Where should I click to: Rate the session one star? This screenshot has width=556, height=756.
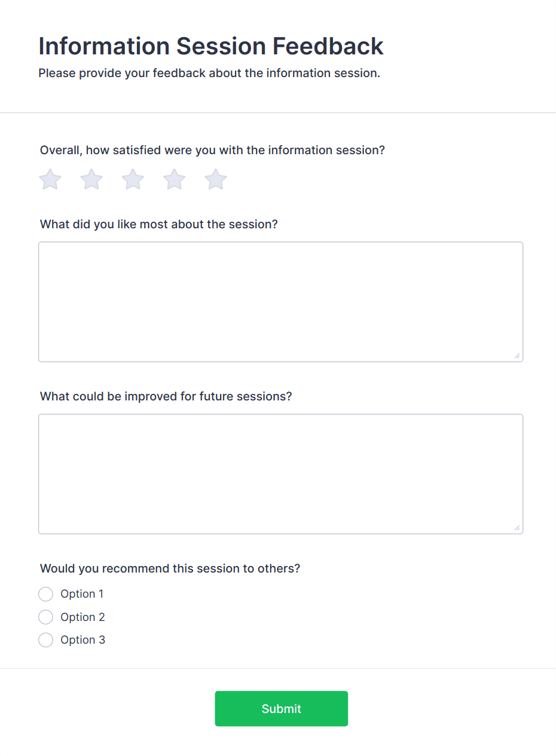(x=50, y=179)
